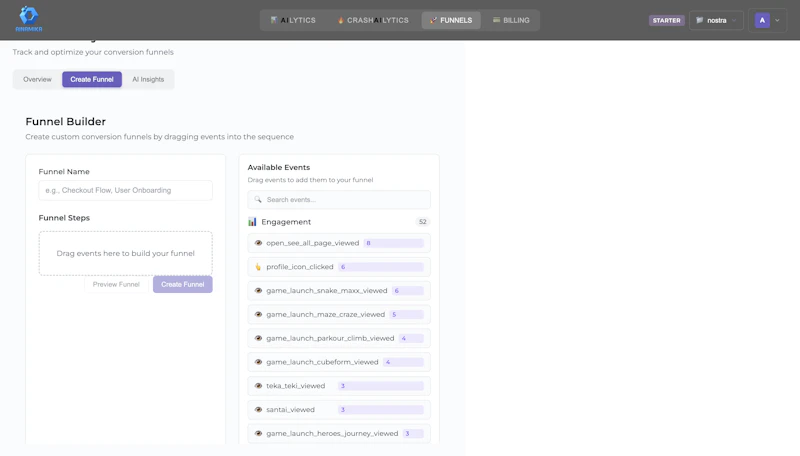
Task: Click the funnel steps drop zone
Action: pyautogui.click(x=126, y=254)
